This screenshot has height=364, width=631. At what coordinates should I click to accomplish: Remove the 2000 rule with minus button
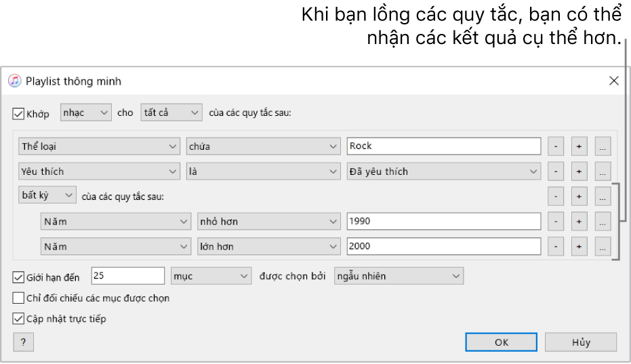pyautogui.click(x=556, y=247)
